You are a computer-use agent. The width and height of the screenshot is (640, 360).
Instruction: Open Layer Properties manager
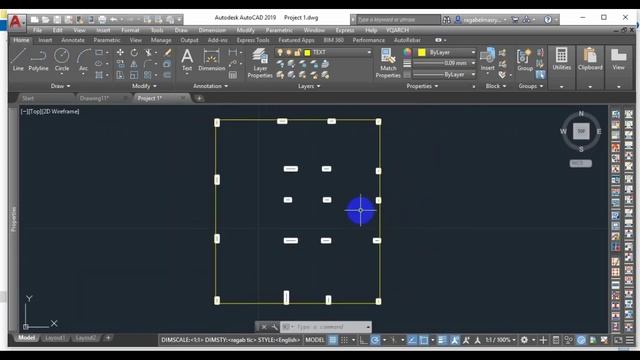pos(260,62)
